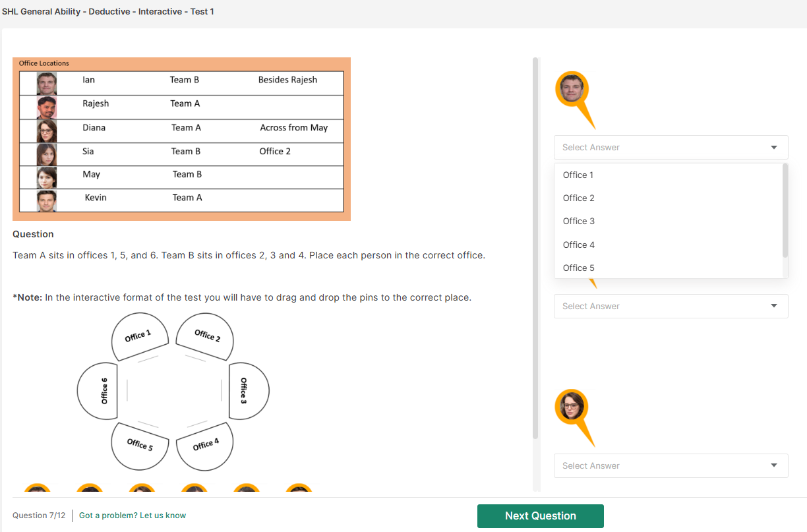
Task: Choose Office 1 from the dropdown list
Action: tap(578, 175)
